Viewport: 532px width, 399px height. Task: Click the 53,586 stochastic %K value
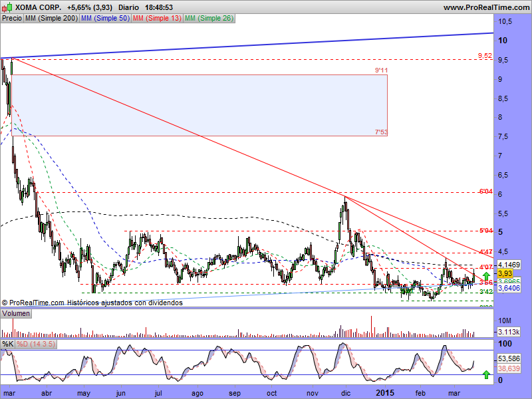[x=509, y=358]
